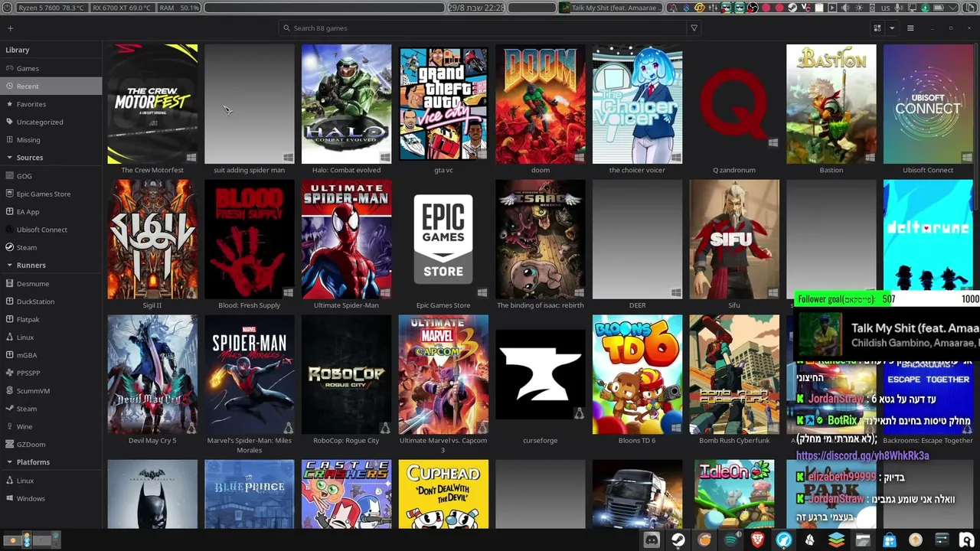
Task: Select the Bloons TD 6 cover
Action: (x=637, y=375)
